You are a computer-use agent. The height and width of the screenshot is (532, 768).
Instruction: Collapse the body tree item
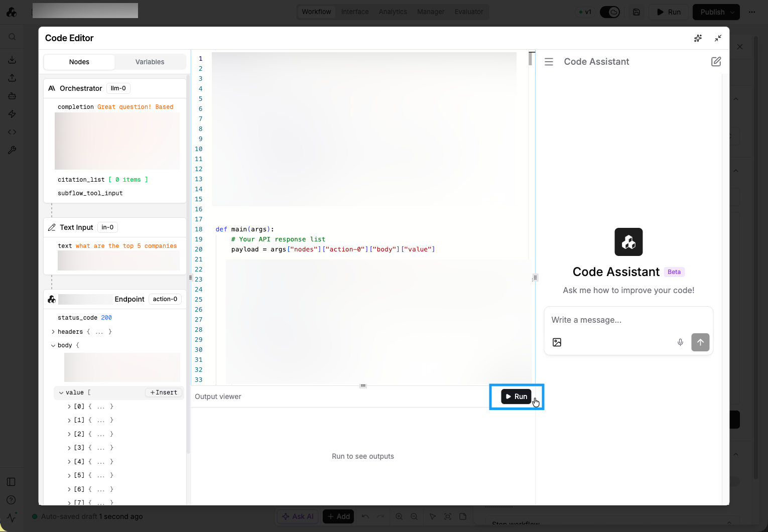click(53, 345)
